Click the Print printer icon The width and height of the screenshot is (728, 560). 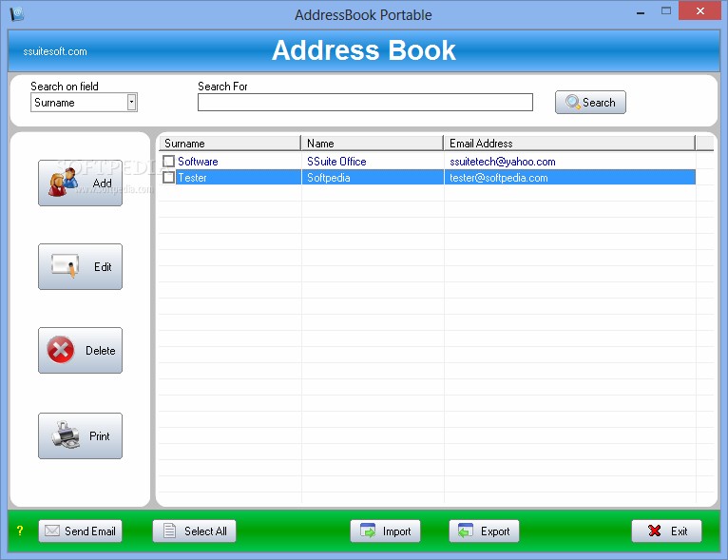(66, 434)
